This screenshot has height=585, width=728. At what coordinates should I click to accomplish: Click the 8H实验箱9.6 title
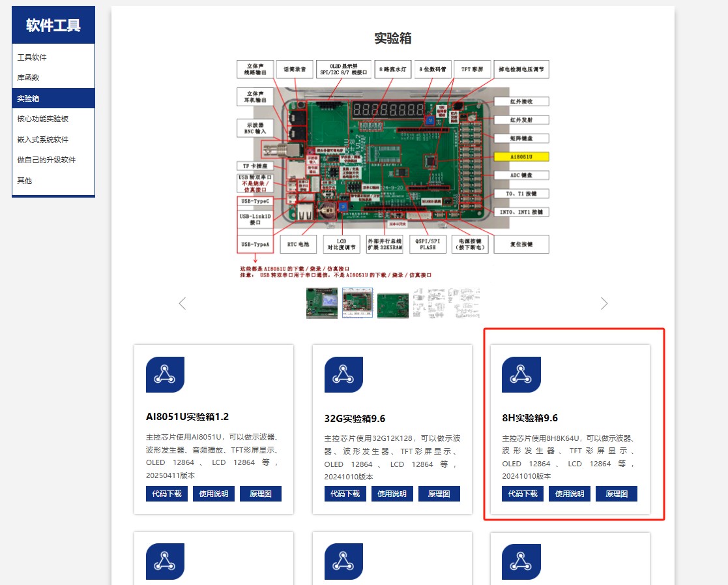pyautogui.click(x=530, y=418)
